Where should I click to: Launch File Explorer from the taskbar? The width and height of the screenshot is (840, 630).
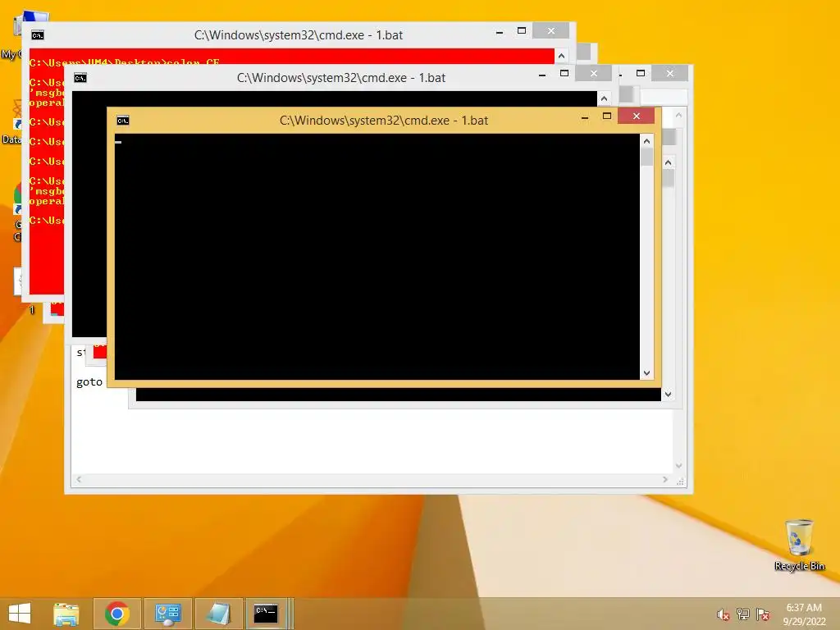click(x=66, y=614)
